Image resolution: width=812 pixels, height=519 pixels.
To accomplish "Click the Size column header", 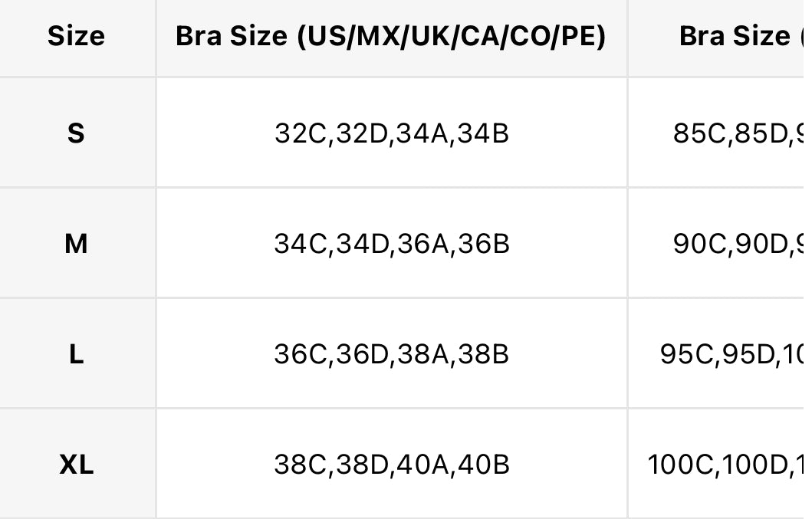I will 76,36.
